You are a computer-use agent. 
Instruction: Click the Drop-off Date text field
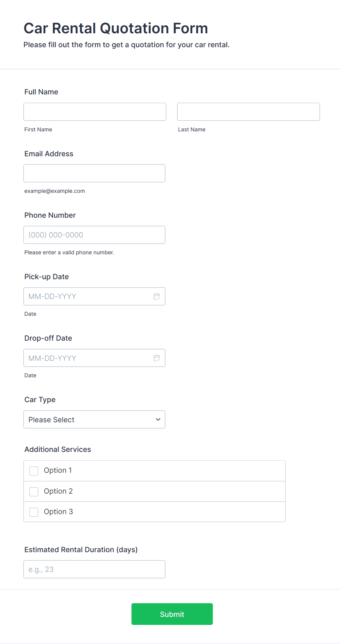click(88, 358)
